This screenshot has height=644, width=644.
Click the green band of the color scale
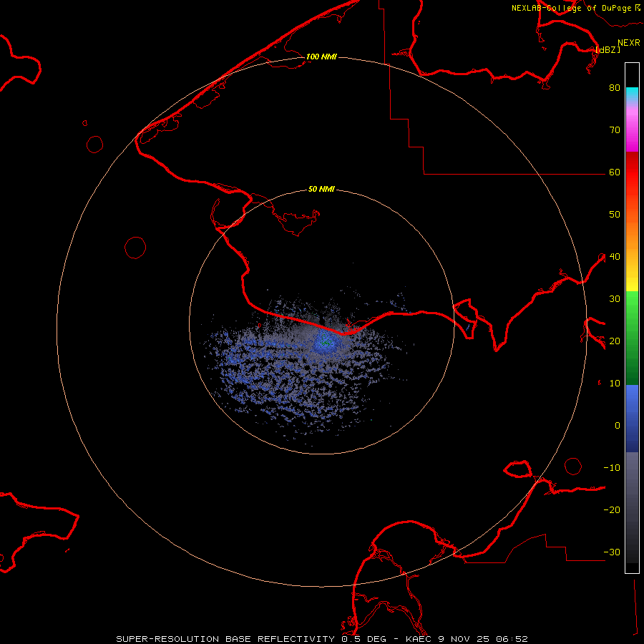(632, 338)
